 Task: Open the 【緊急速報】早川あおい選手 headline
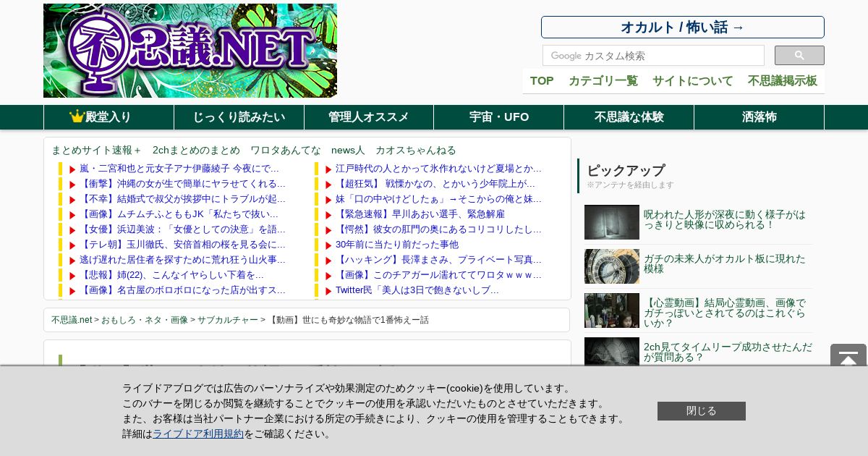click(x=420, y=214)
